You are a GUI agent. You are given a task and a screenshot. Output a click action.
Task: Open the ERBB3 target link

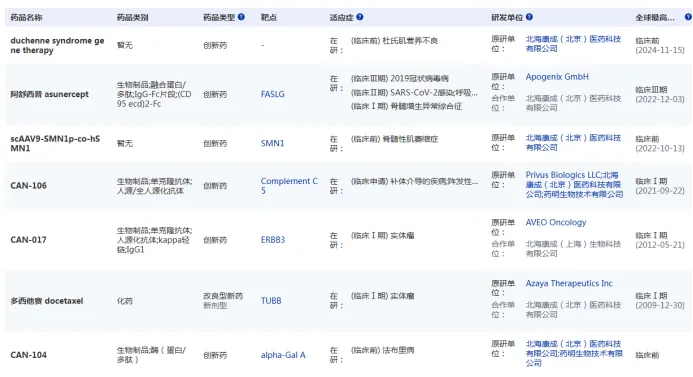(x=273, y=240)
